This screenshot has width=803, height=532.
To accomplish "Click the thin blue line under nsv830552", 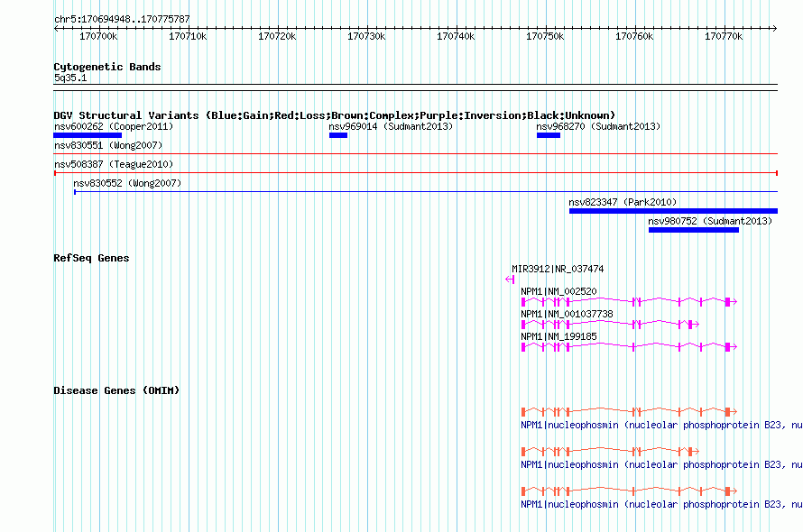I will point(426,192).
